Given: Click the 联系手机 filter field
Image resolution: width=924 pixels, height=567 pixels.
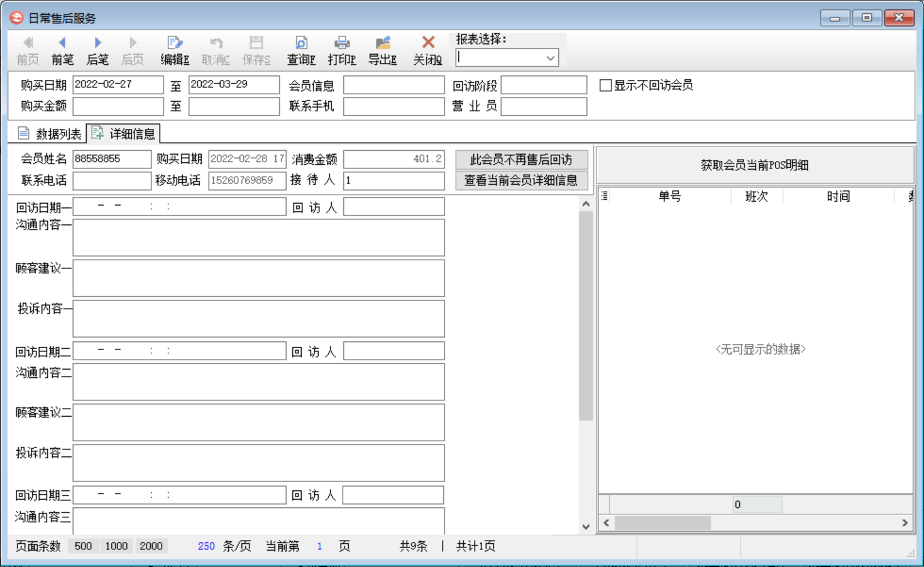Looking at the screenshot, I should pos(394,106).
